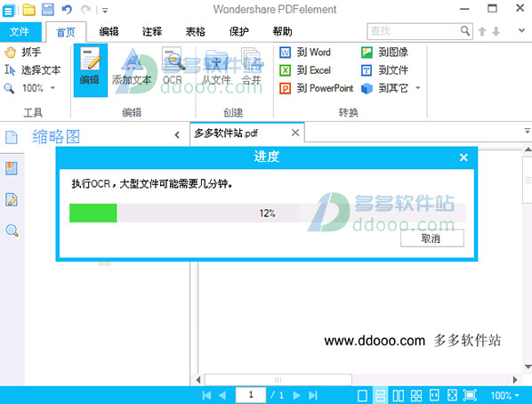Save document with floppy disk icon
The image size is (532, 404).
click(x=48, y=10)
